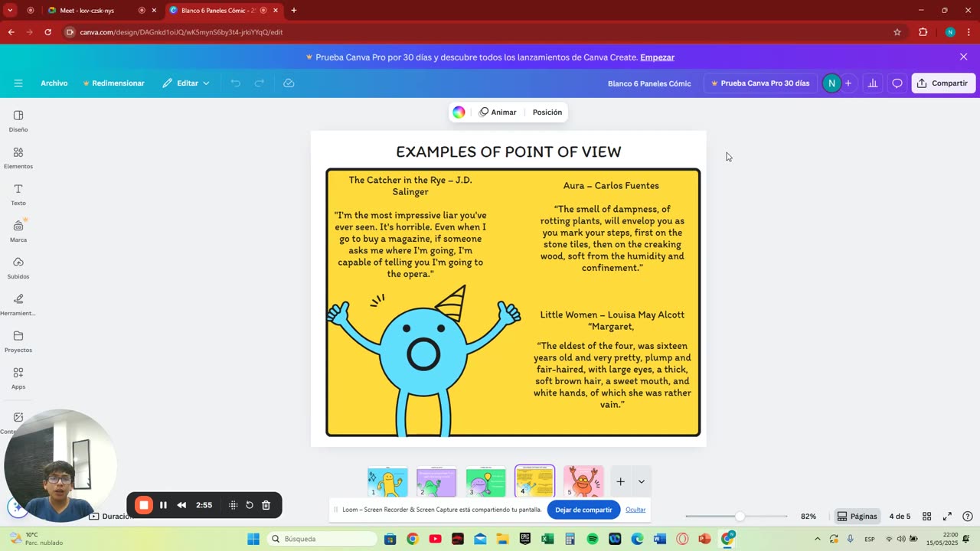
Task: Enter fullscreen presentation mode
Action: coord(947,517)
